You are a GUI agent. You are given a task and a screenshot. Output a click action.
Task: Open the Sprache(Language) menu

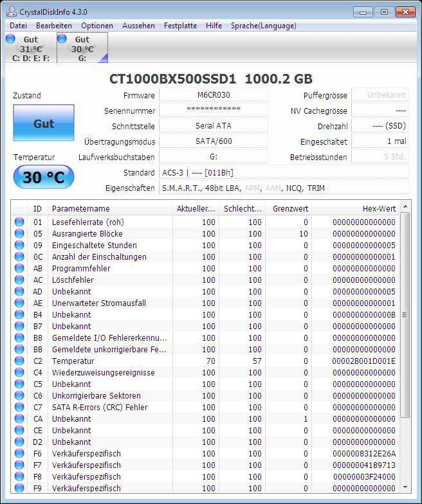tap(264, 26)
